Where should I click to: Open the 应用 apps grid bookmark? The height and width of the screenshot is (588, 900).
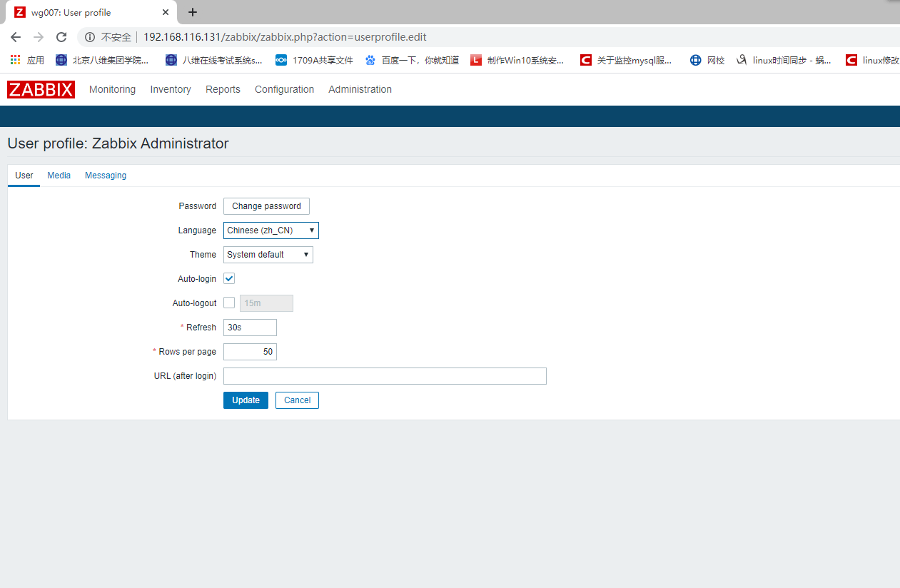coord(27,61)
